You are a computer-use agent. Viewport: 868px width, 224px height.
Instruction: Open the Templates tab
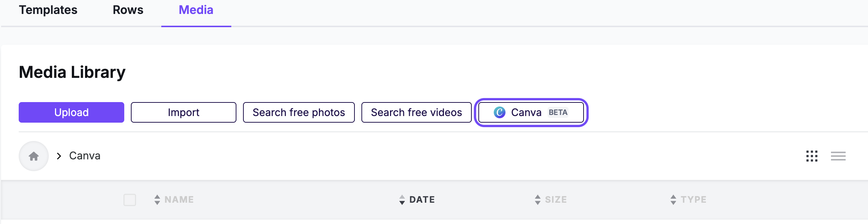pyautogui.click(x=48, y=10)
